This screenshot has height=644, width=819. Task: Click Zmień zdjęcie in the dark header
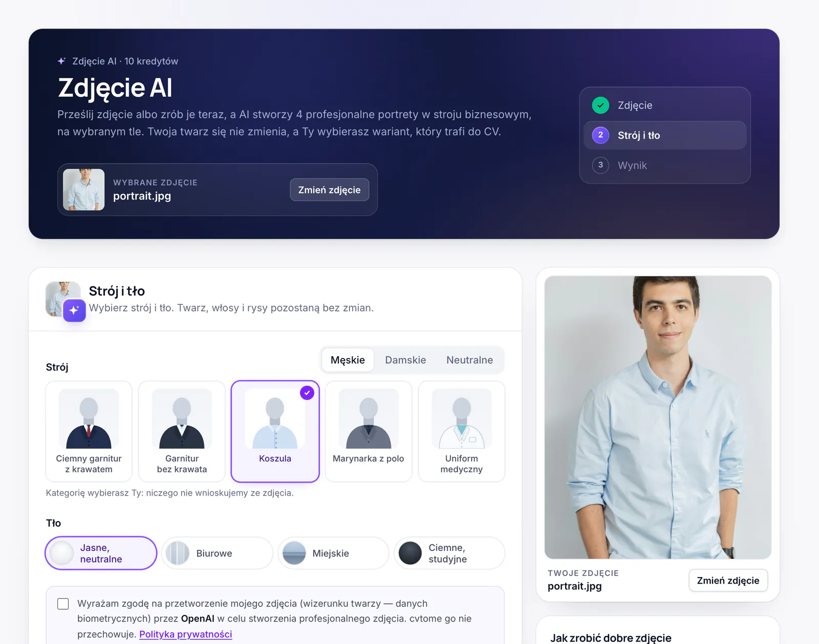[x=330, y=190]
